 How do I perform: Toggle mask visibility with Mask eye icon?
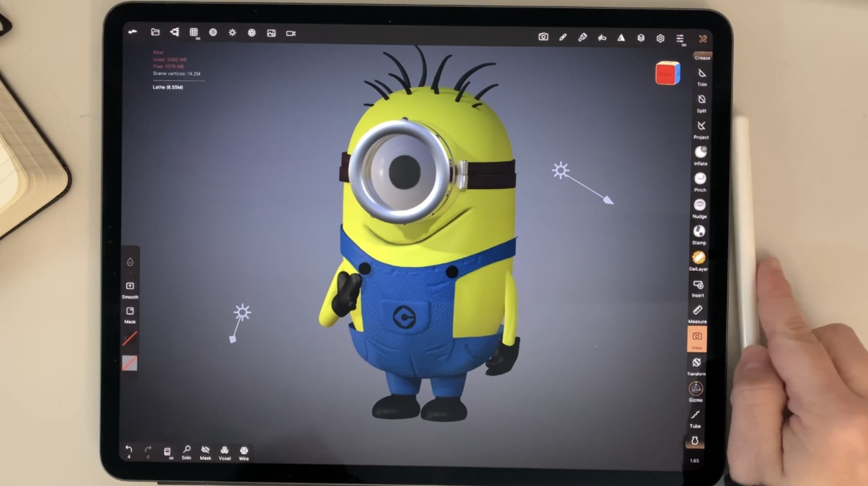pos(205,451)
